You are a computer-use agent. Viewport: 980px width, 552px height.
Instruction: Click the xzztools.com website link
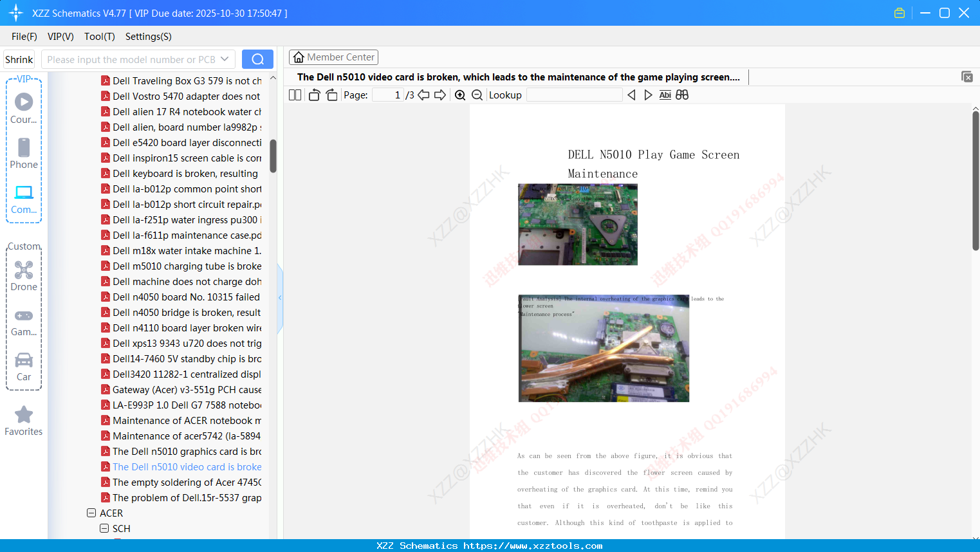(x=533, y=546)
